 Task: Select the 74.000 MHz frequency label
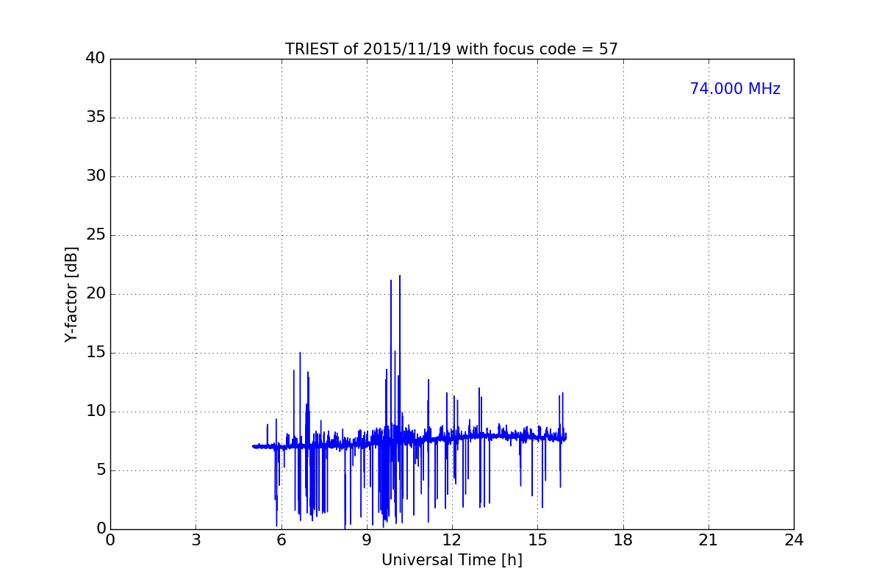[735, 89]
